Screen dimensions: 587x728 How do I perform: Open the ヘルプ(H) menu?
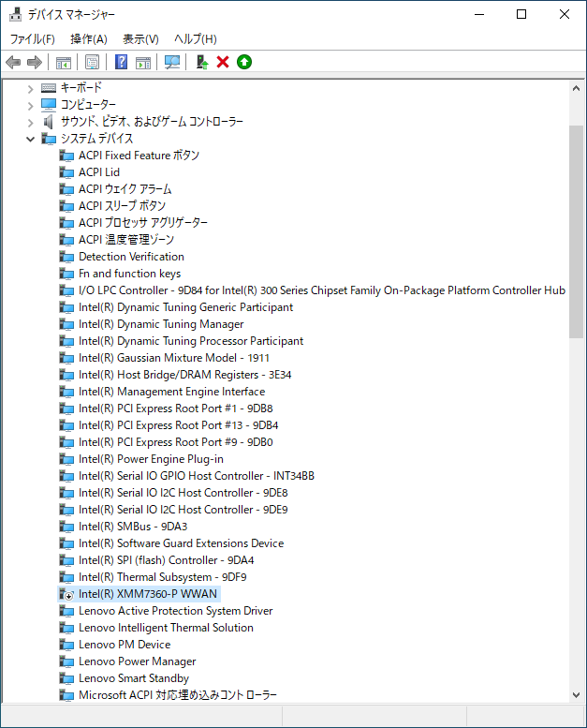196,39
